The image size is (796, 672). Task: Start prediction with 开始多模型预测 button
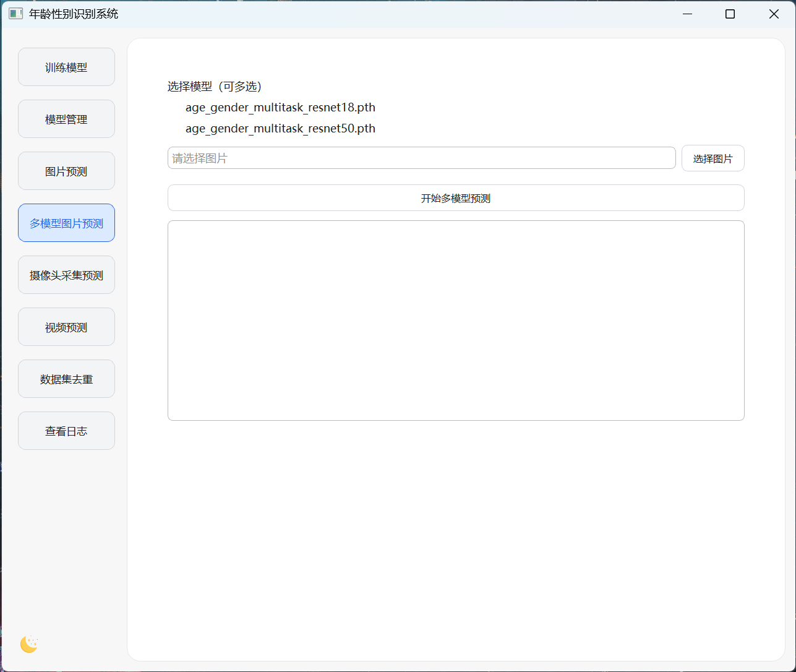[x=455, y=198]
